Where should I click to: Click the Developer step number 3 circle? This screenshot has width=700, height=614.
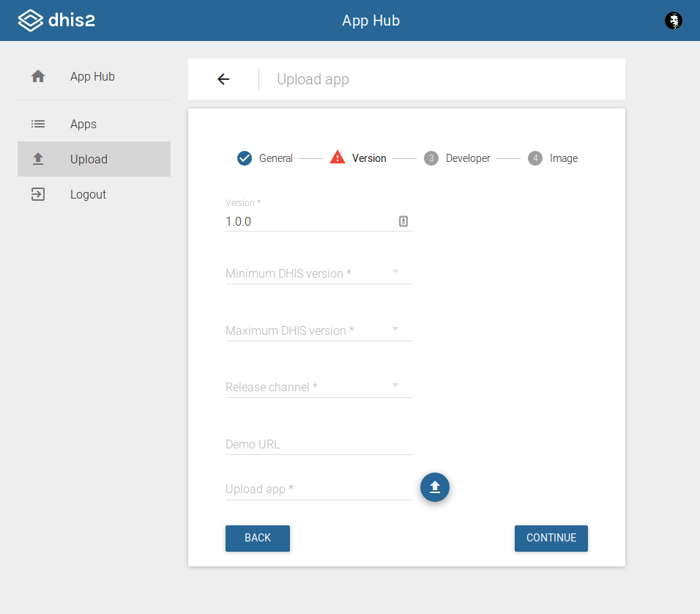coord(431,158)
